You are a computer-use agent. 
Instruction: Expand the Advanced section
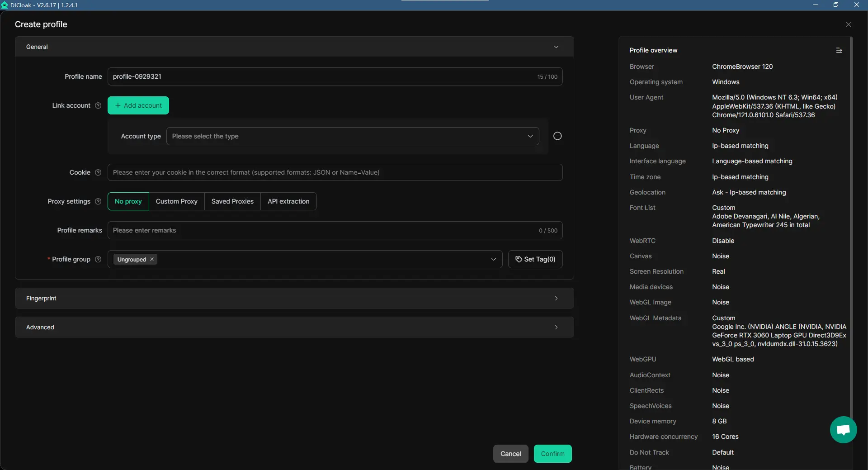click(x=294, y=327)
